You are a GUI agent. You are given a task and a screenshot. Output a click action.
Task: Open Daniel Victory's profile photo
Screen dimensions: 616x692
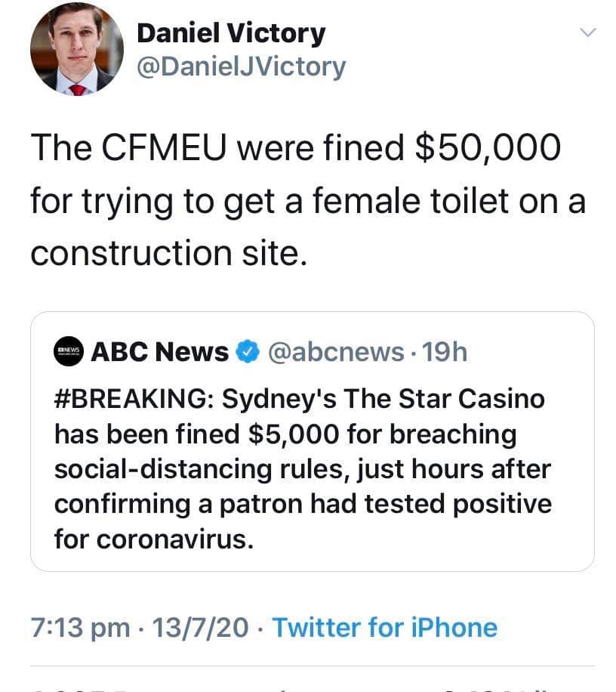[x=77, y=50]
